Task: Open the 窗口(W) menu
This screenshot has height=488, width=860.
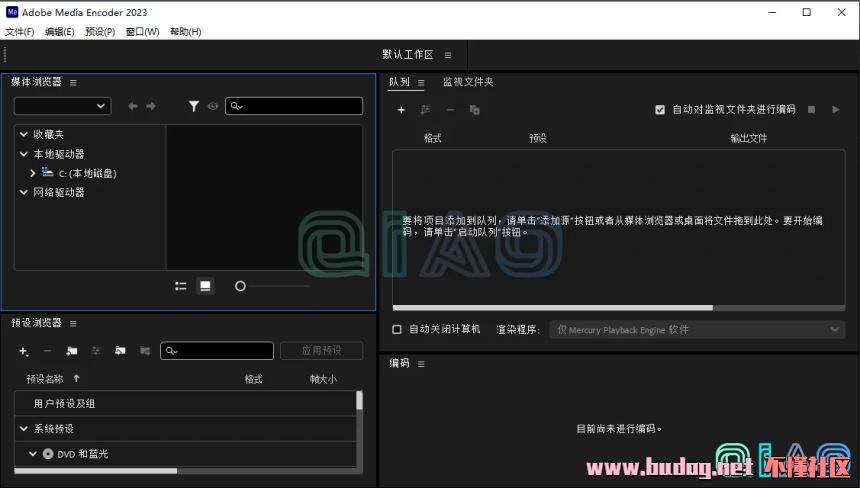Action: coord(143,32)
